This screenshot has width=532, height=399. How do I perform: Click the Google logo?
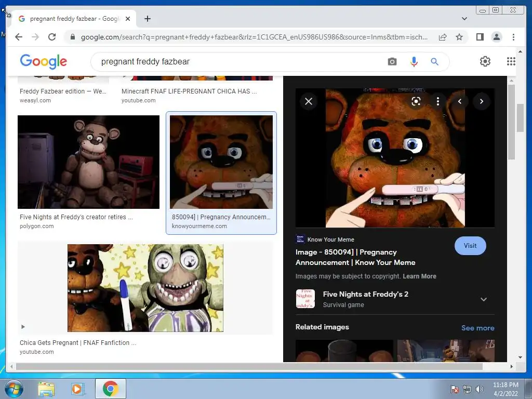(x=44, y=62)
